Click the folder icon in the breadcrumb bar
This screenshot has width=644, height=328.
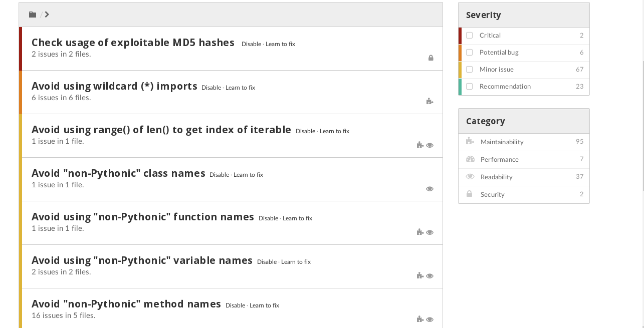pyautogui.click(x=33, y=15)
